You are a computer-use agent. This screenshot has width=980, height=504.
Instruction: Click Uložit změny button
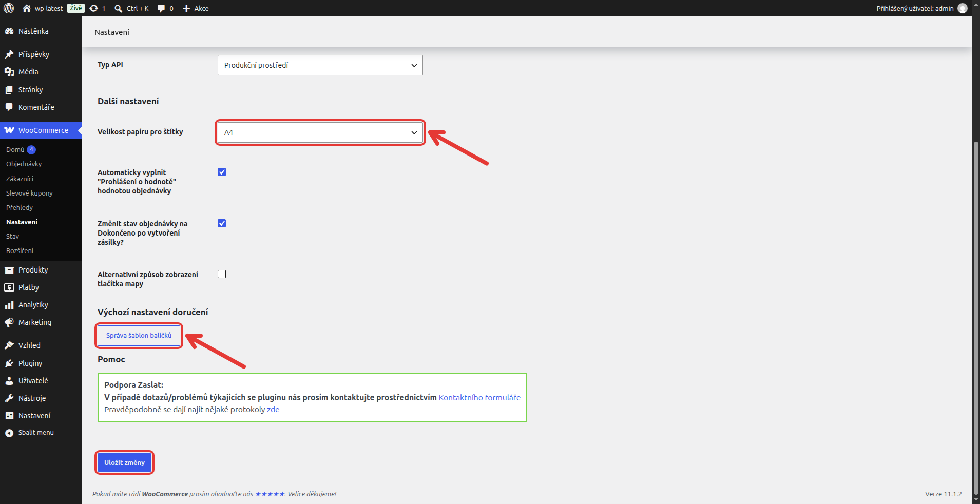point(125,462)
